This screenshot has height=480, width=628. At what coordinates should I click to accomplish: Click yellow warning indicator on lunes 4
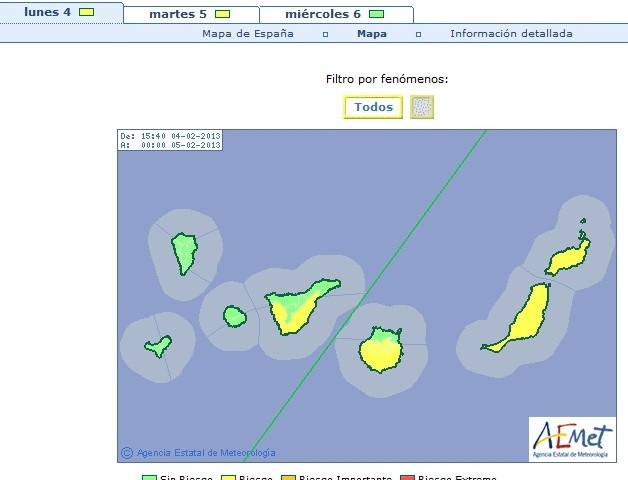tap(86, 12)
